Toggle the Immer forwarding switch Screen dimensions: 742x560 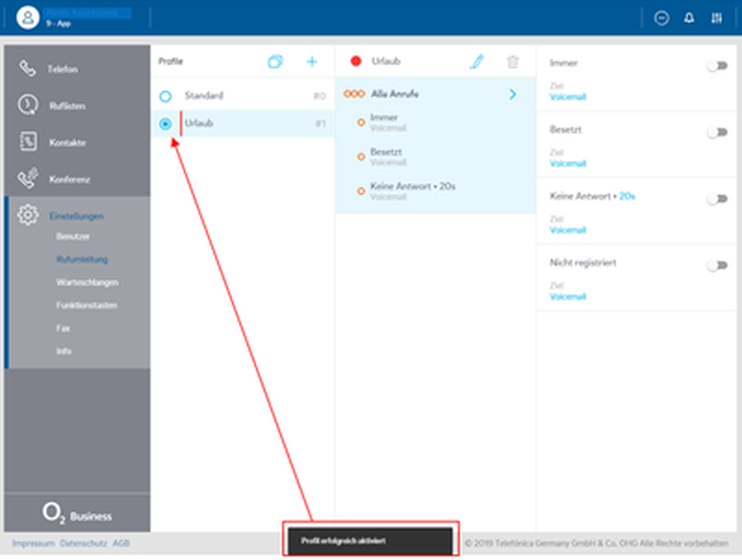tap(717, 66)
